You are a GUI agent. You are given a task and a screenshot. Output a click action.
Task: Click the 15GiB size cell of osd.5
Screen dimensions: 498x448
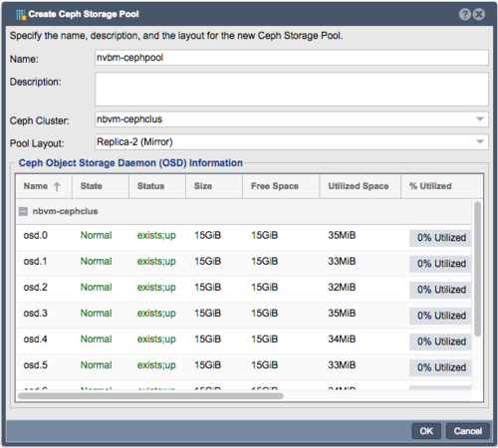point(207,365)
